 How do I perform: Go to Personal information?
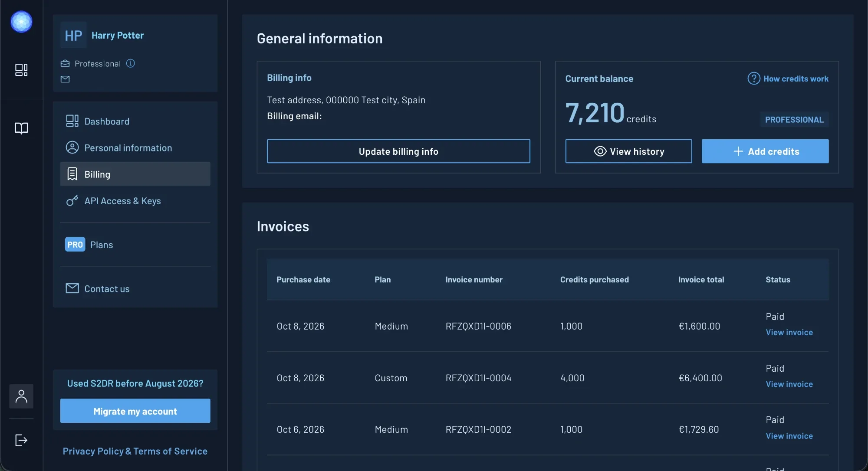click(135, 148)
